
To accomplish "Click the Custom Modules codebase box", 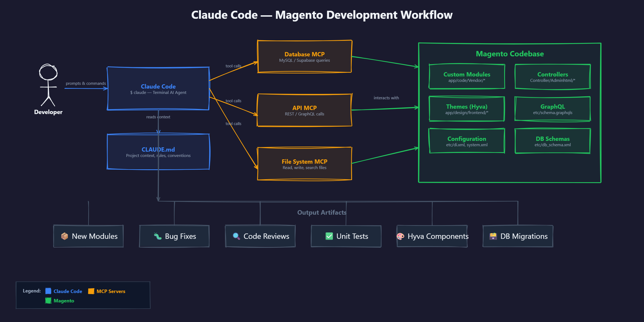I will click(467, 76).
